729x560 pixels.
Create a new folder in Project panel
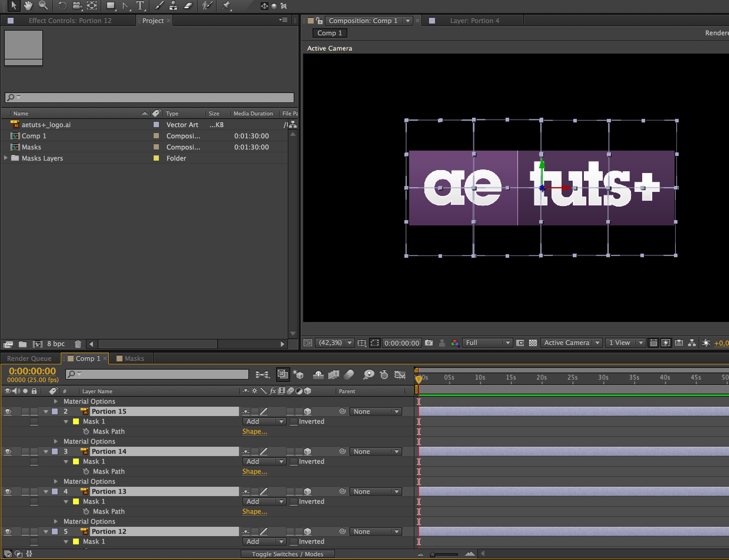pos(23,344)
